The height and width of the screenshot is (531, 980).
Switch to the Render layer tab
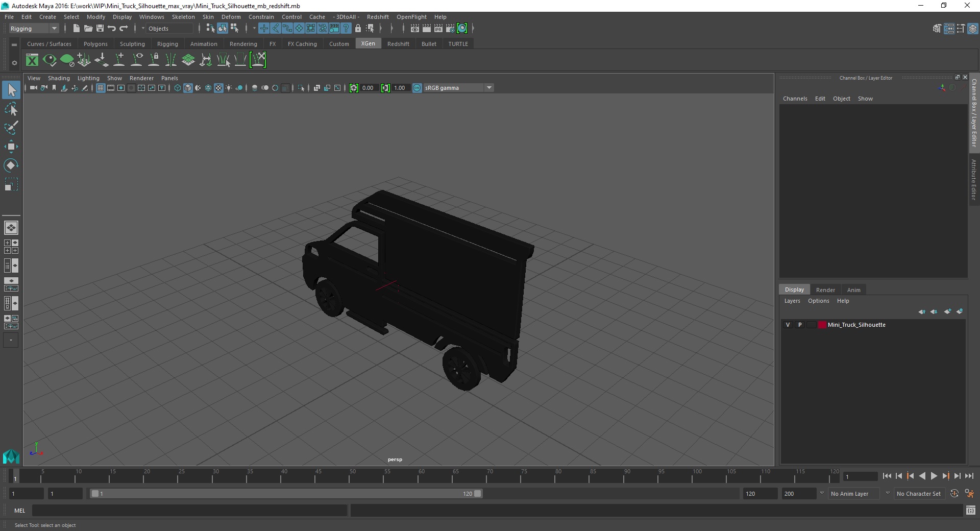(x=825, y=289)
